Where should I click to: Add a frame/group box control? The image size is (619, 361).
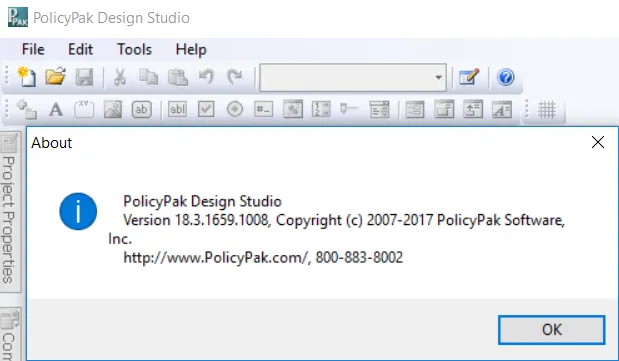84,109
